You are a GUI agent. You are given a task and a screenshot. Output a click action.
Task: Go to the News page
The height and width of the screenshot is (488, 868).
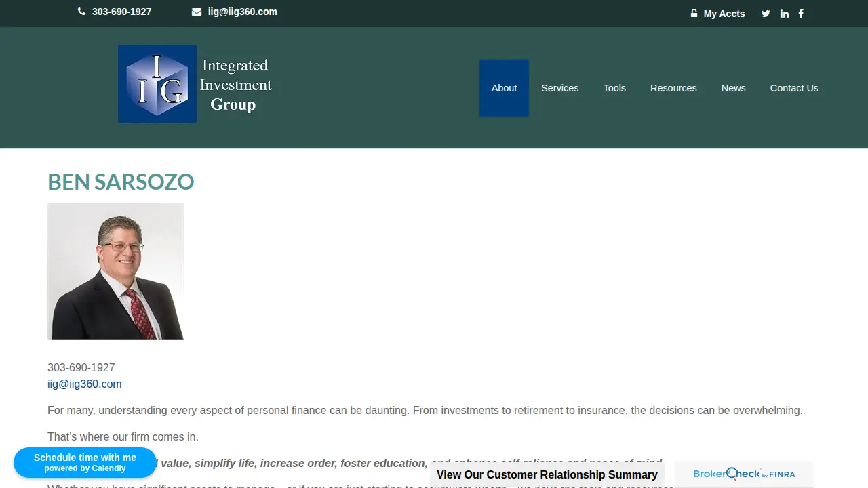[x=734, y=88]
